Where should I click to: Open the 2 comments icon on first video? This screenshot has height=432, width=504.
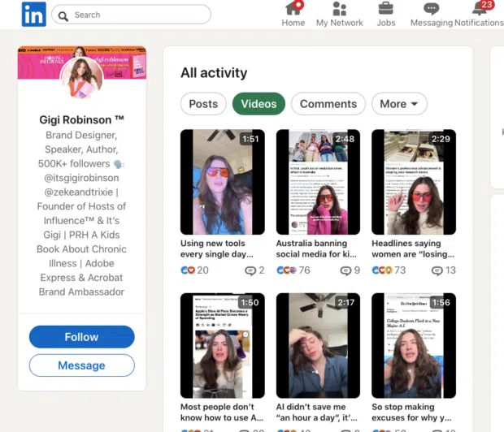(254, 270)
